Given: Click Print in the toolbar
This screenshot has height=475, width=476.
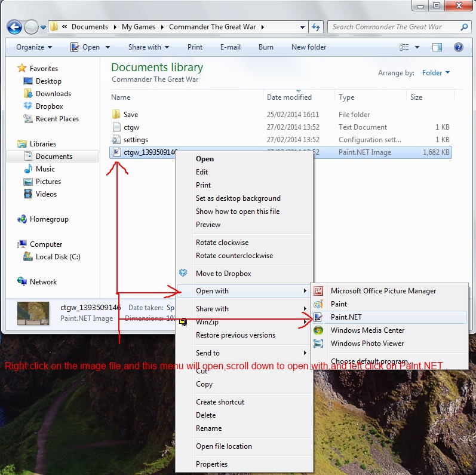Looking at the screenshot, I should 195,47.
